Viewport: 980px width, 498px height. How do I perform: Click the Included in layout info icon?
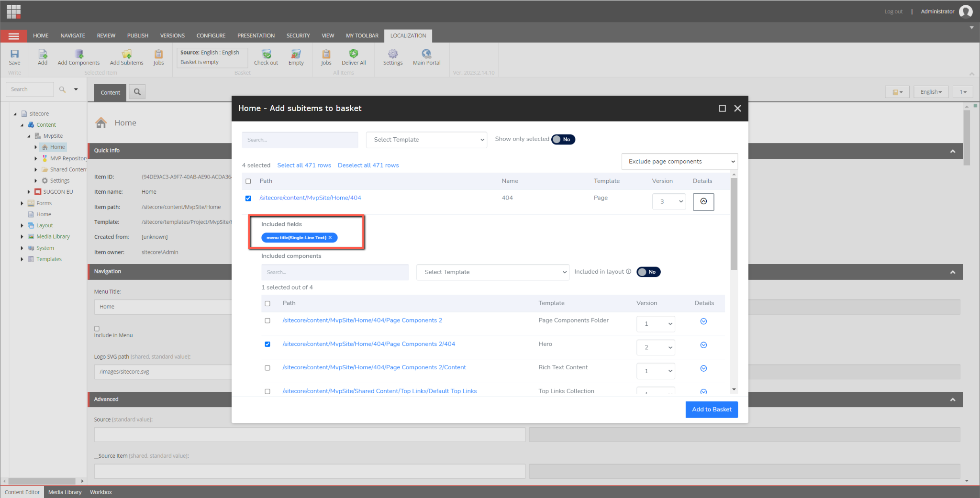pos(629,272)
